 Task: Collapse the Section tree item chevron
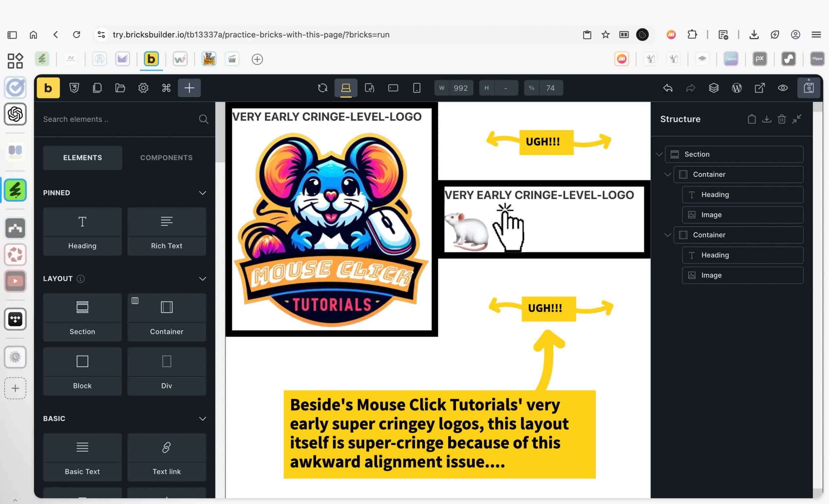point(659,154)
